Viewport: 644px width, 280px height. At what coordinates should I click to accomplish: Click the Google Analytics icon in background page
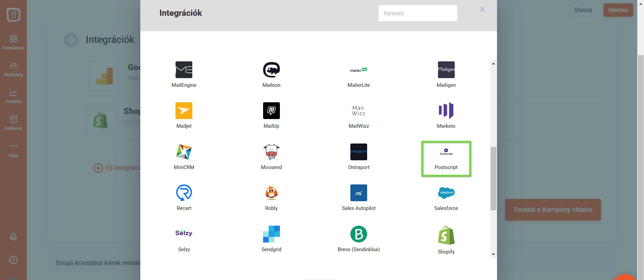tap(104, 76)
